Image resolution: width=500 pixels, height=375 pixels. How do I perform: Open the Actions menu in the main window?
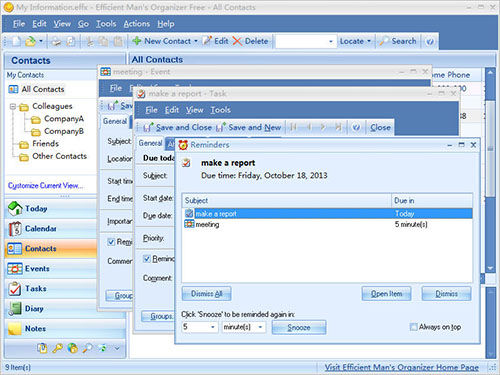[137, 24]
